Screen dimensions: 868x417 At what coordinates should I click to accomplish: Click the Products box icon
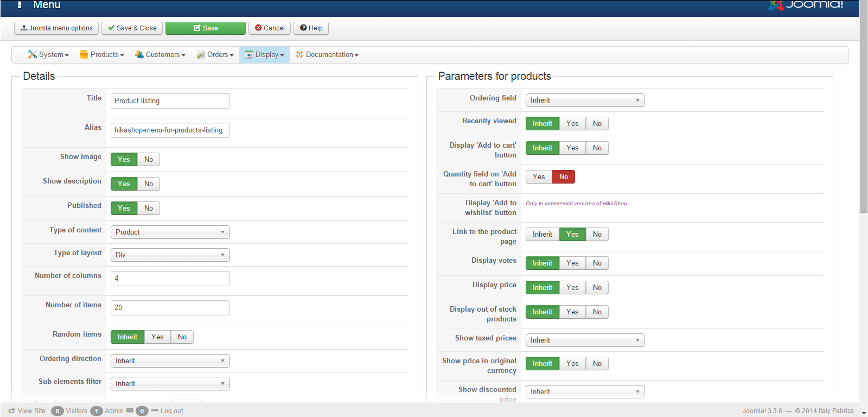point(84,54)
